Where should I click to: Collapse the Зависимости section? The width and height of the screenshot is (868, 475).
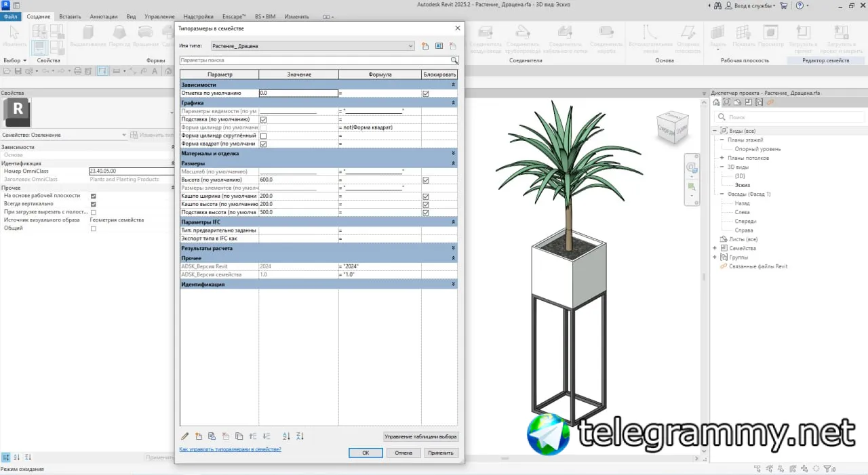coord(454,85)
